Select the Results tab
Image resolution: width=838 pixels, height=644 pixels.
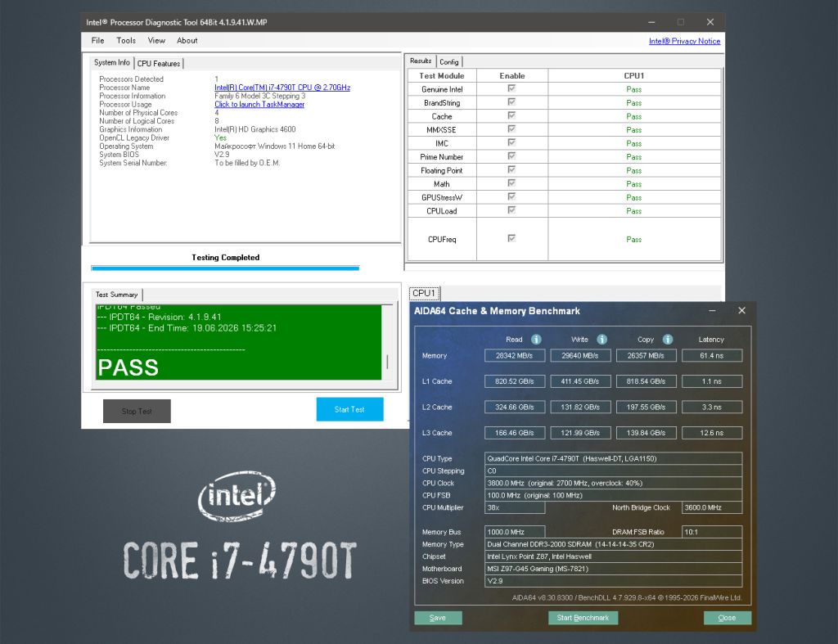(421, 61)
